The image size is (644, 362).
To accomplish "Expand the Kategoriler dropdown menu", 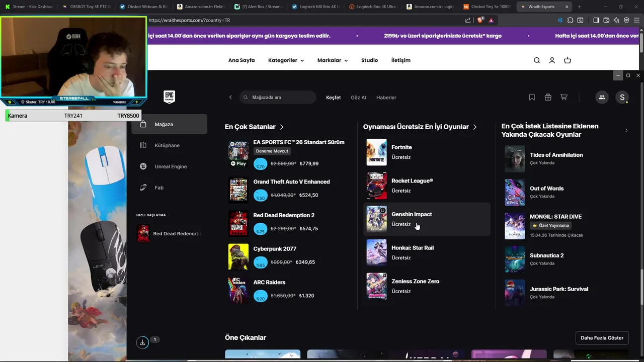I will 286,60.
